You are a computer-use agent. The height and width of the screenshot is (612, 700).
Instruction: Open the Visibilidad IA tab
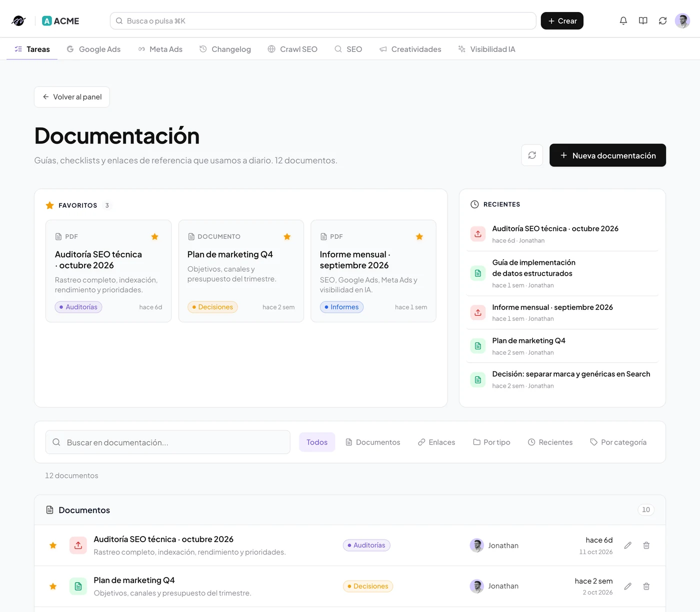tap(487, 49)
